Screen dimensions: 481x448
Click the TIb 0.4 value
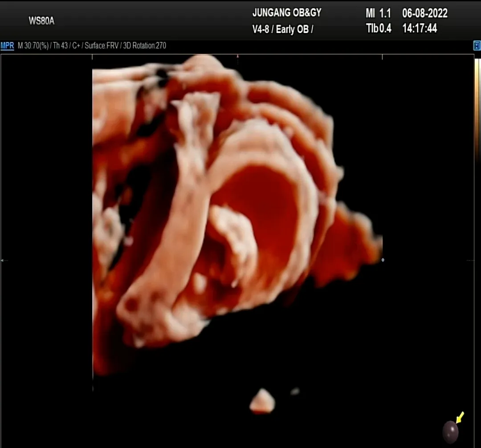379,28
